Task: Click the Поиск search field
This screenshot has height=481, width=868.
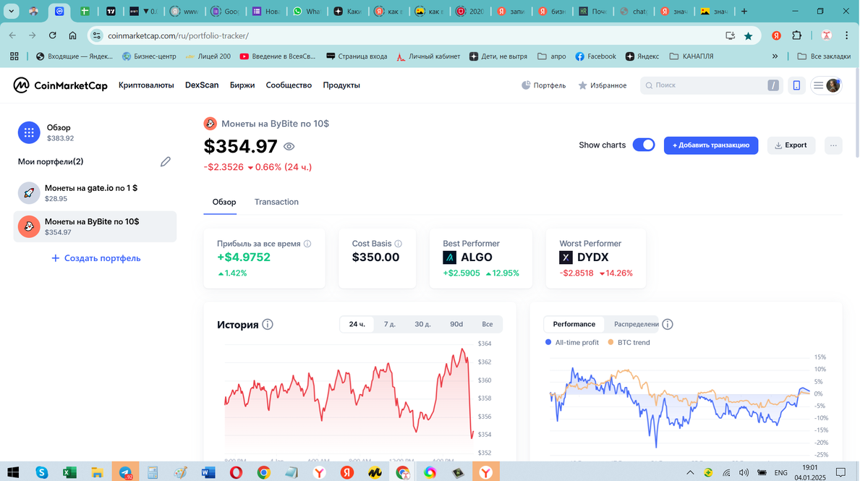Action: pyautogui.click(x=711, y=85)
